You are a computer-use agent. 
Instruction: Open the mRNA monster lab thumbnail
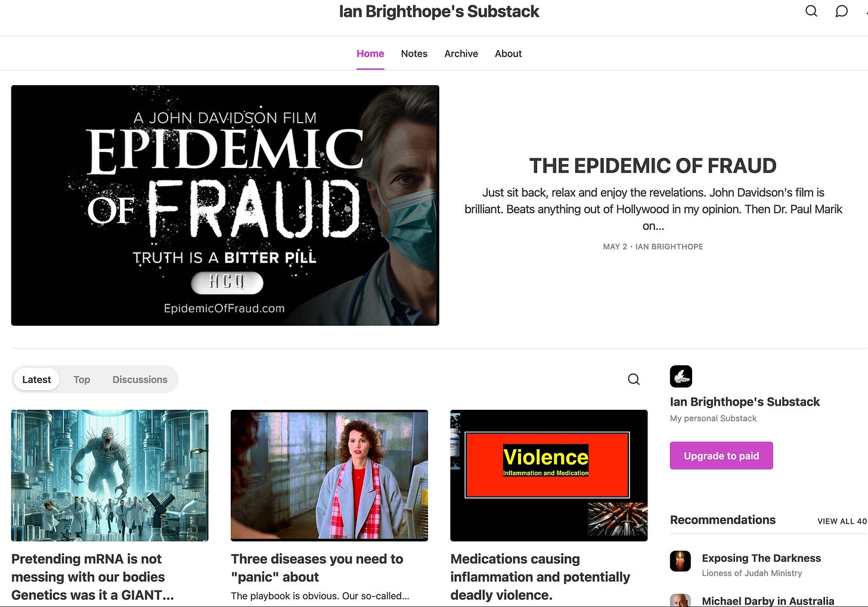tap(110, 475)
